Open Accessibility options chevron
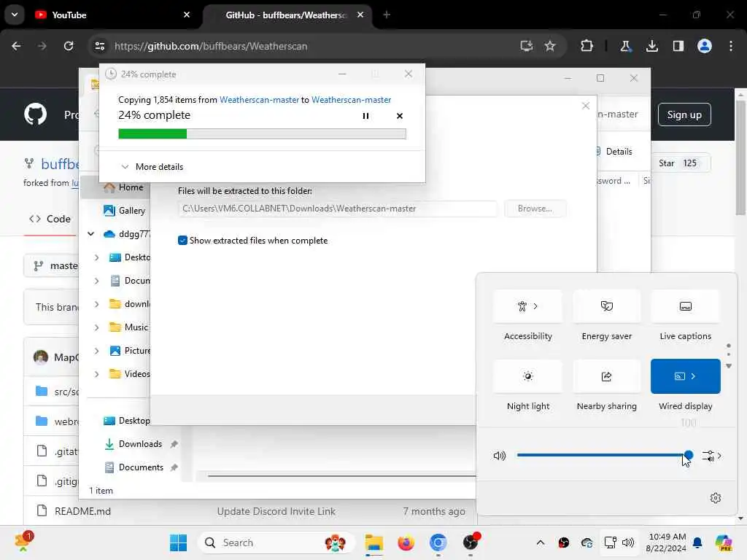Viewport: 747px width, 560px height. [x=535, y=306]
